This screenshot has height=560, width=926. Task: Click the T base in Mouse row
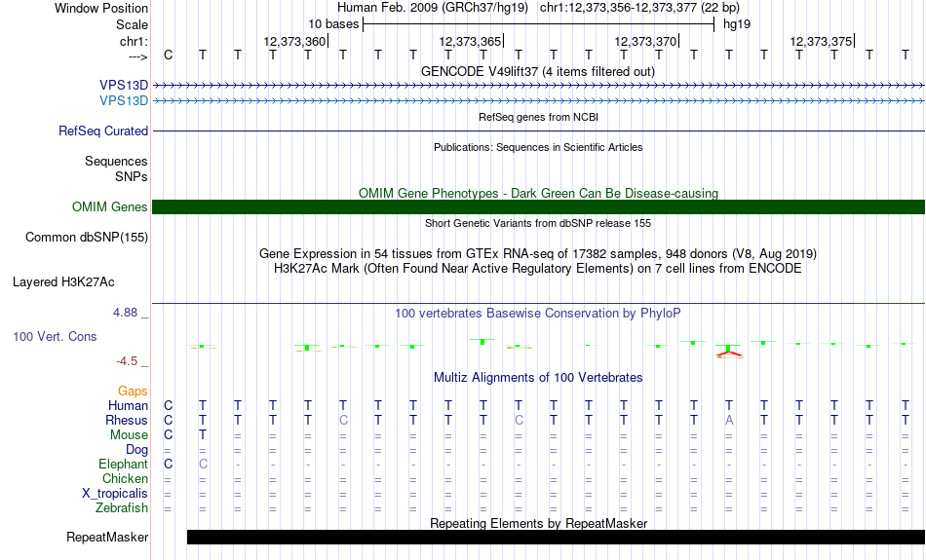pyautogui.click(x=203, y=435)
